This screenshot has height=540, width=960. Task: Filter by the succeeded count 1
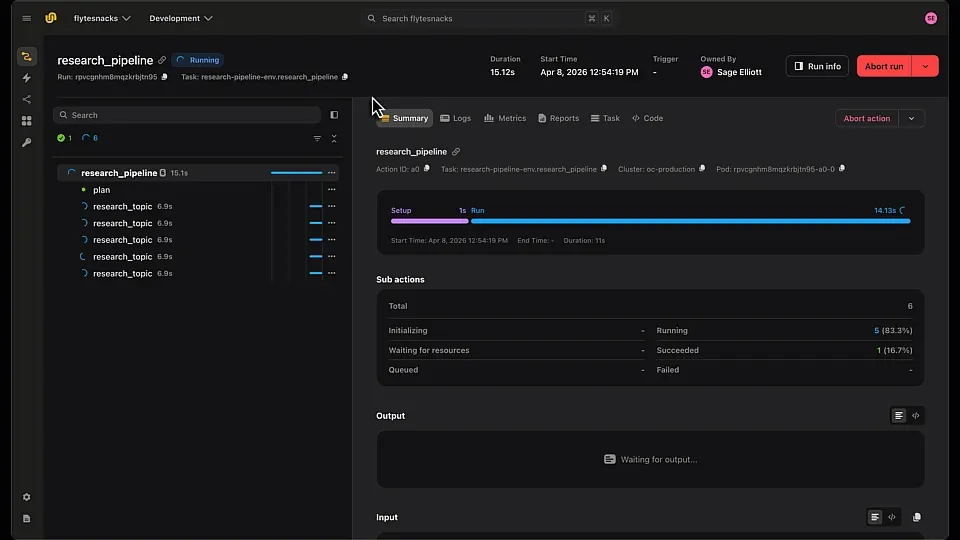[x=64, y=138]
